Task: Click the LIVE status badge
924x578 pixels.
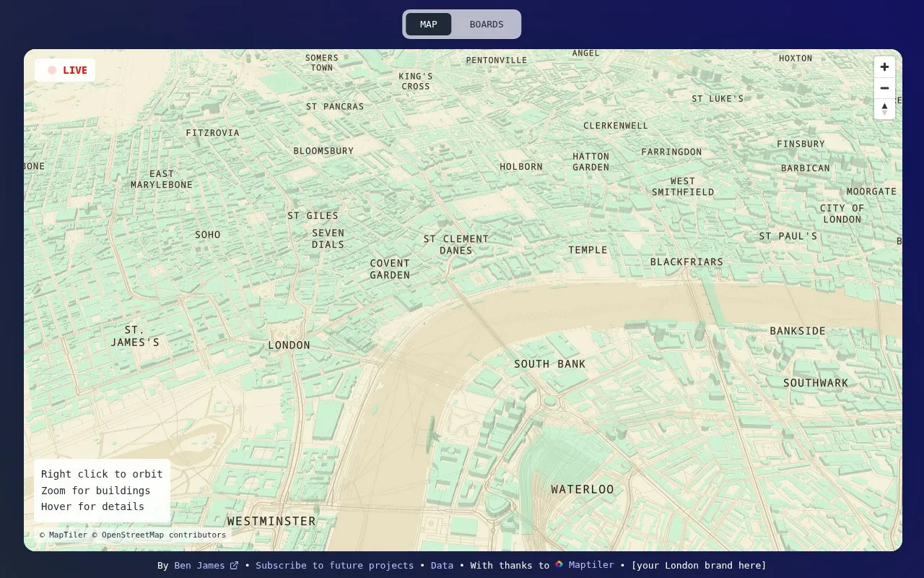Action: (65, 70)
